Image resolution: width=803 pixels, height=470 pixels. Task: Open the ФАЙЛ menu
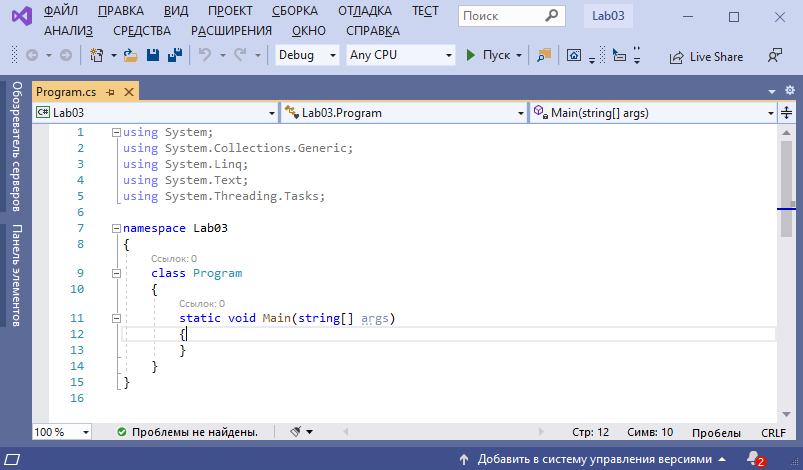(x=61, y=11)
